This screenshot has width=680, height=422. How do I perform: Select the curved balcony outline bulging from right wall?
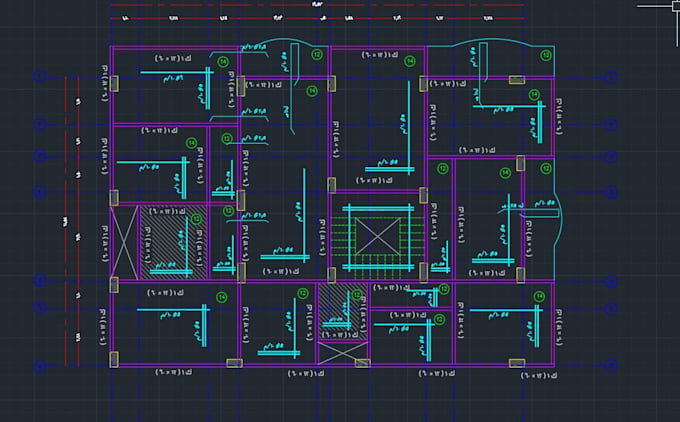558,217
